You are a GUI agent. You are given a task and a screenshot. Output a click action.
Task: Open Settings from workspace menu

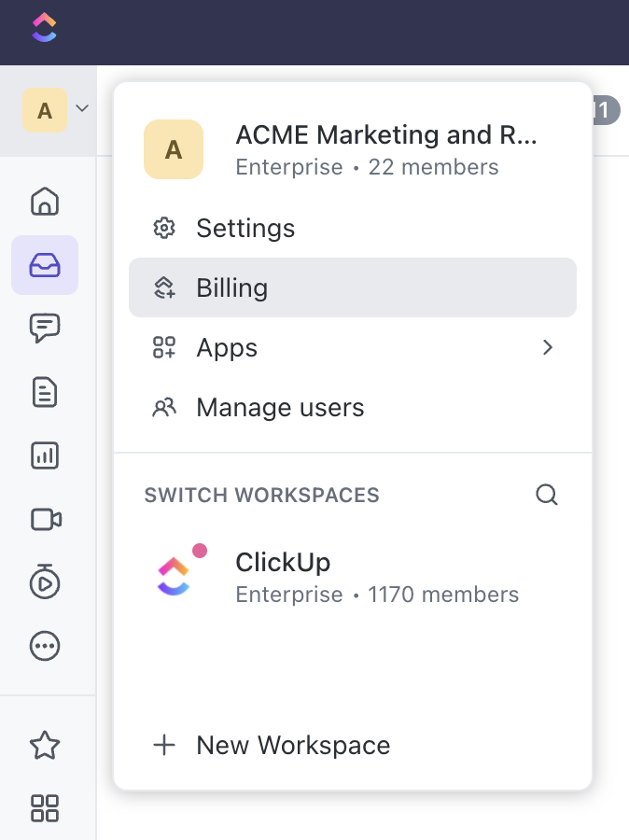(x=245, y=229)
